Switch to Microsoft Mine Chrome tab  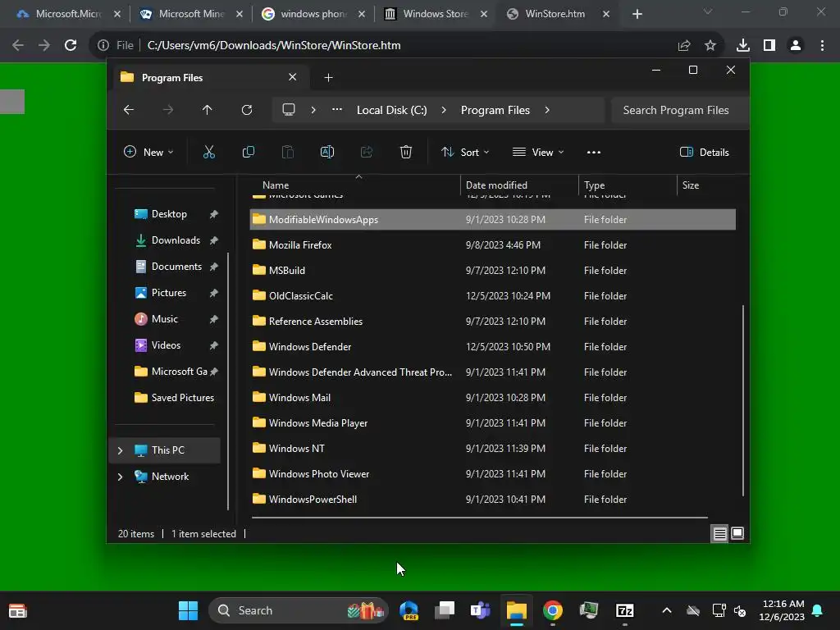tap(190, 14)
